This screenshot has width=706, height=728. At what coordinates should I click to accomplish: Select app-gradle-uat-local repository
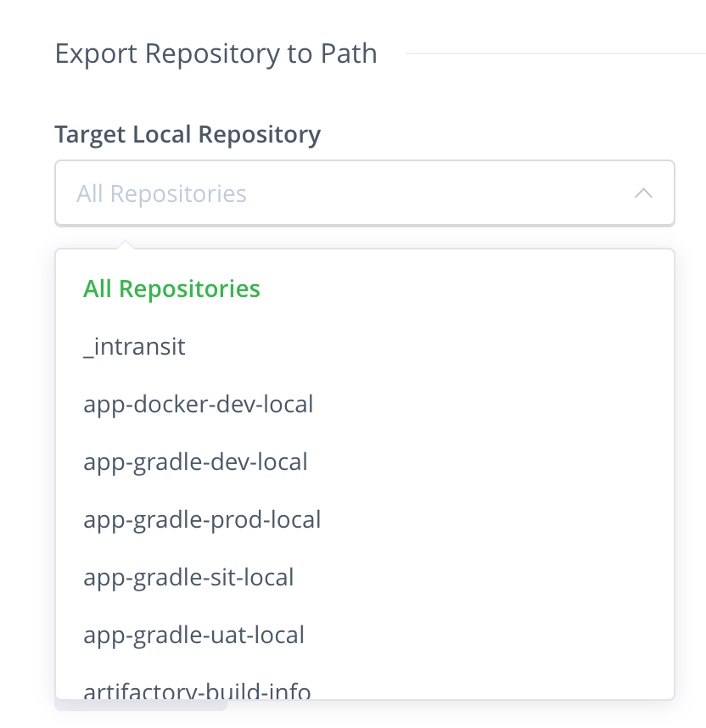pyautogui.click(x=193, y=636)
